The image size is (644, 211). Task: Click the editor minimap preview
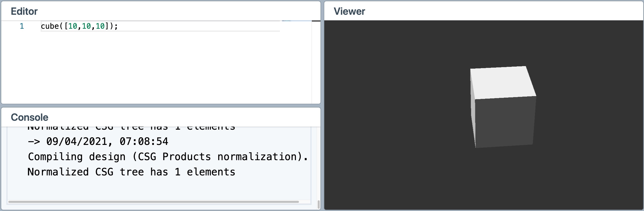(287, 21)
